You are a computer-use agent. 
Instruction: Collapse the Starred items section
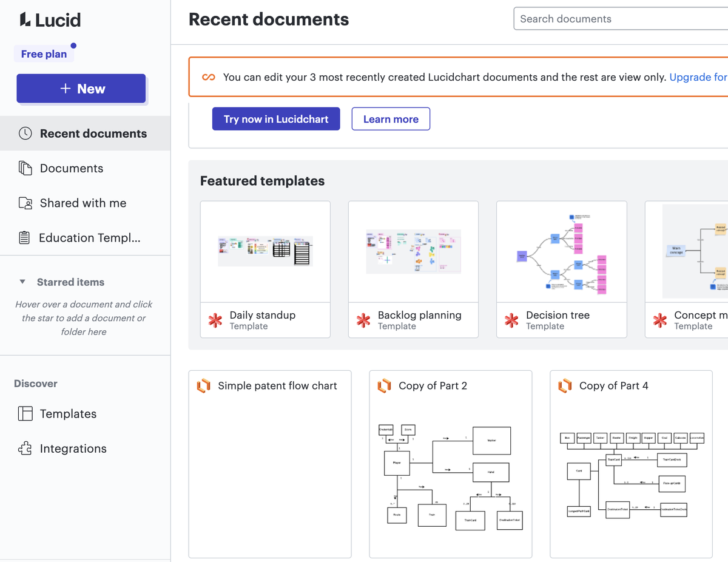coord(22,282)
